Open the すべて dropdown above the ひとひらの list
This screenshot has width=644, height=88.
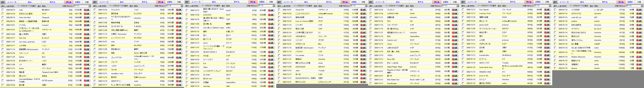pos(266,6)
